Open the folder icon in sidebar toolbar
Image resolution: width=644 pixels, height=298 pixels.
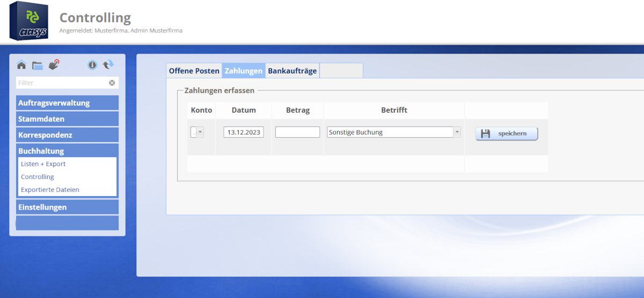click(x=37, y=65)
